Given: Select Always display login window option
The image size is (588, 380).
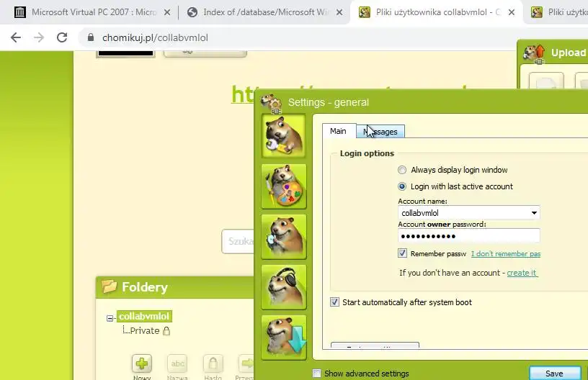Looking at the screenshot, I should (x=402, y=170).
